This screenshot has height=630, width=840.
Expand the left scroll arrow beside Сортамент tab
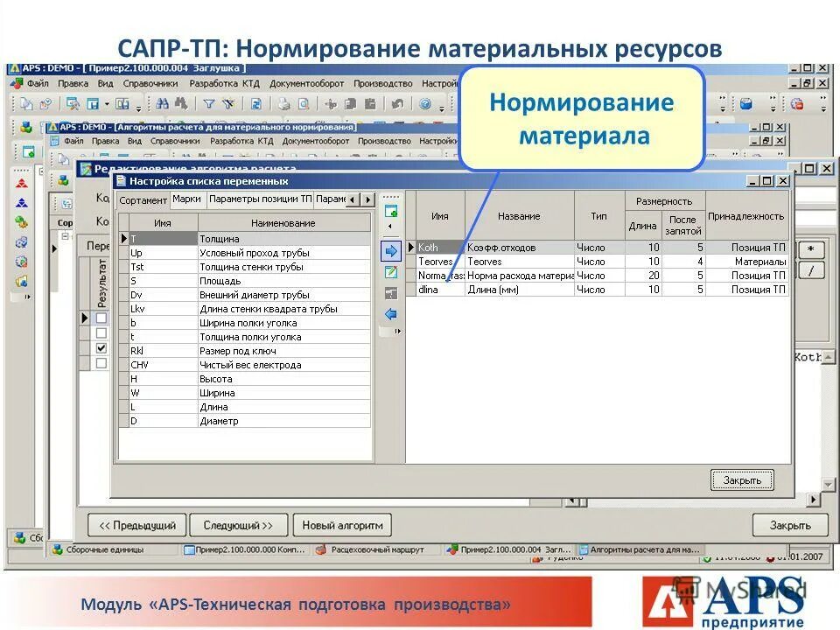352,201
